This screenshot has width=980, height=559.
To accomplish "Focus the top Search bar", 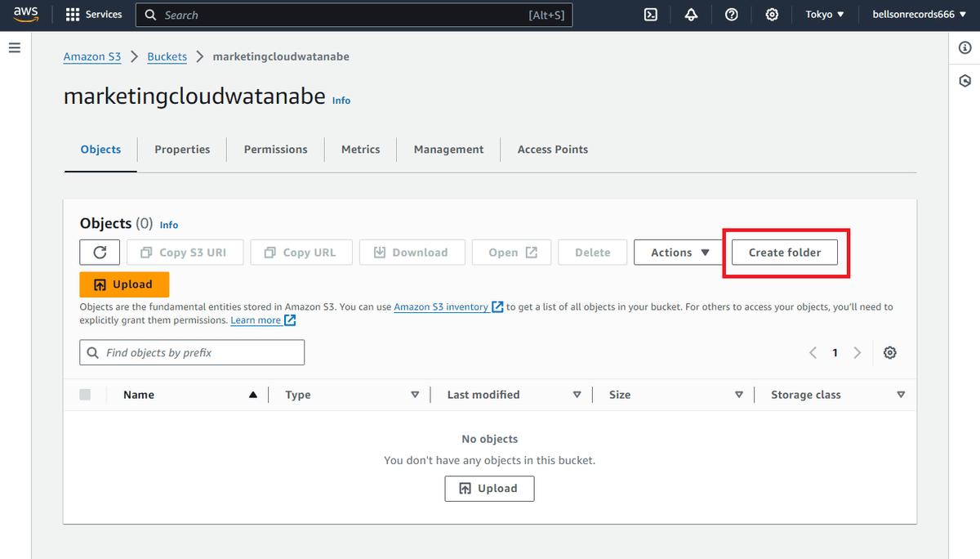I will point(354,15).
